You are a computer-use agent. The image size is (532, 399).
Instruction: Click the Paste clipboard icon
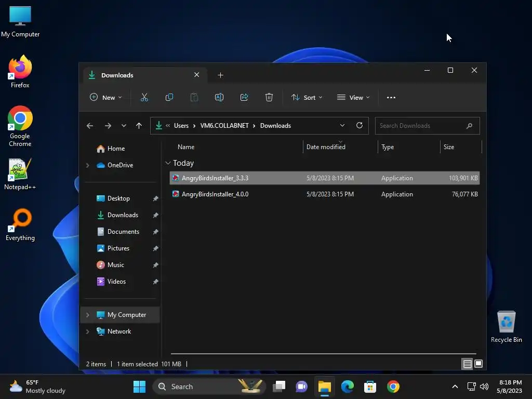[x=194, y=97]
